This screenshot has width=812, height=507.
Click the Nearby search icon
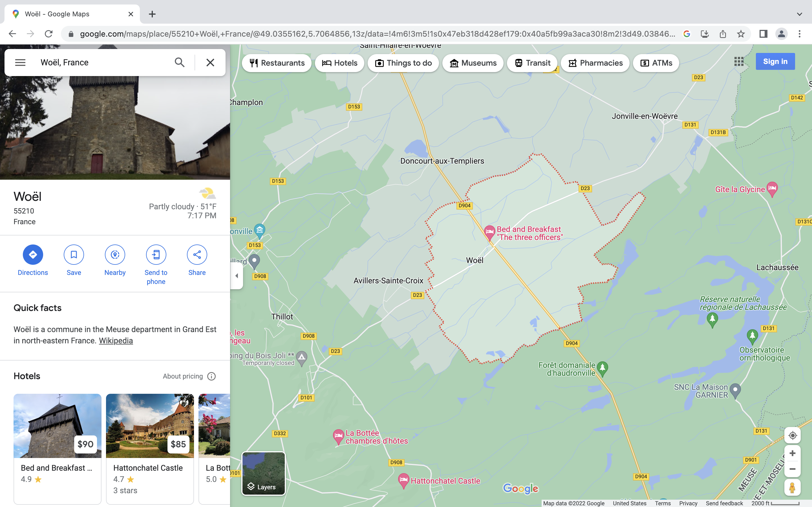click(x=115, y=255)
